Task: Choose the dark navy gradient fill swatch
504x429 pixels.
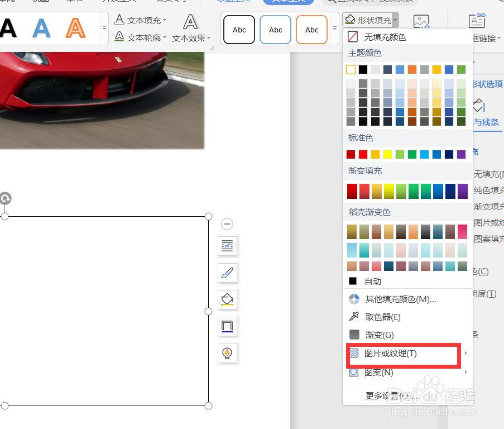Action: (450, 192)
